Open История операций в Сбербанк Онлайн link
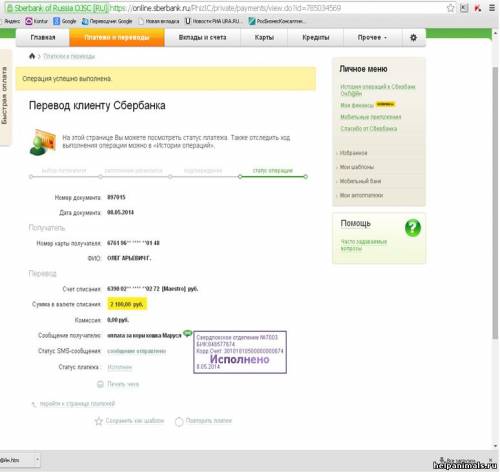Screen dimensions: 500x472 pos(377,90)
